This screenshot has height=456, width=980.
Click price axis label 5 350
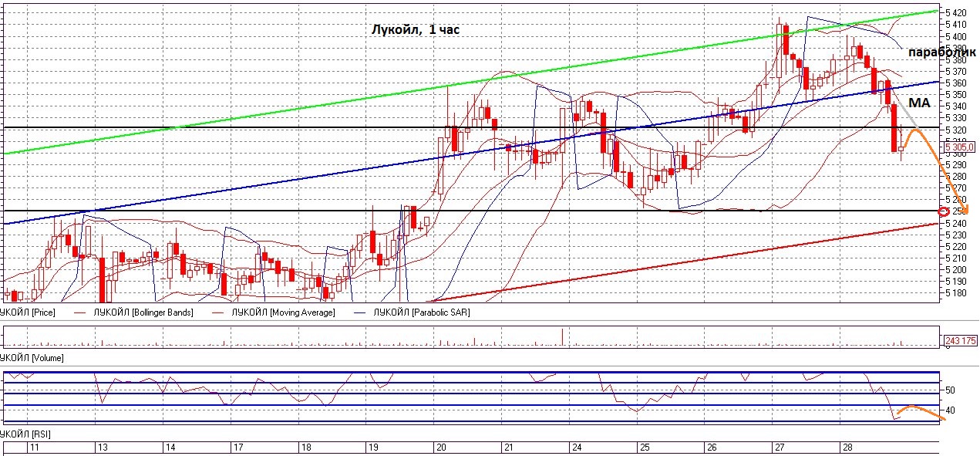pyautogui.click(x=956, y=94)
